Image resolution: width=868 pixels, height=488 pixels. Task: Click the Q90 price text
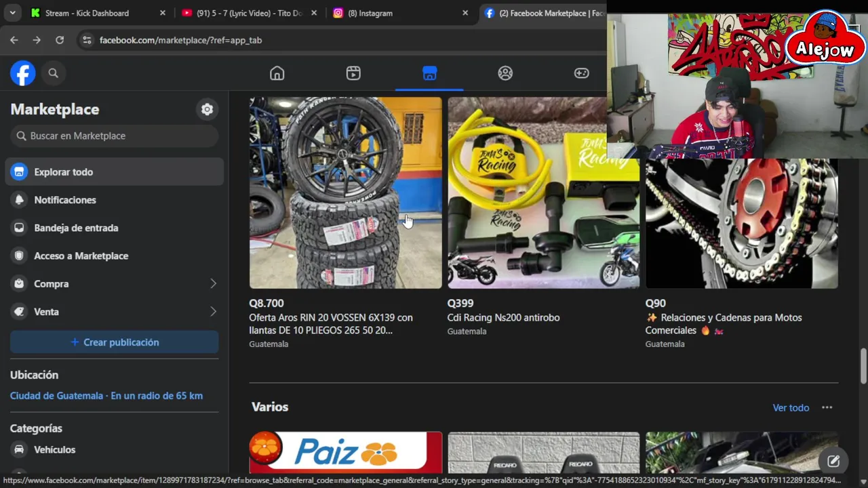656,303
